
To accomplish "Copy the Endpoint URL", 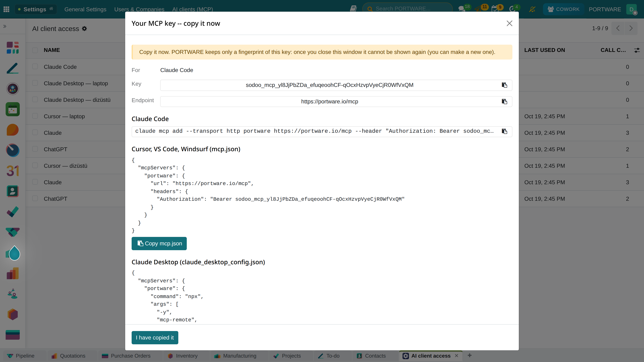I will pos(504,101).
